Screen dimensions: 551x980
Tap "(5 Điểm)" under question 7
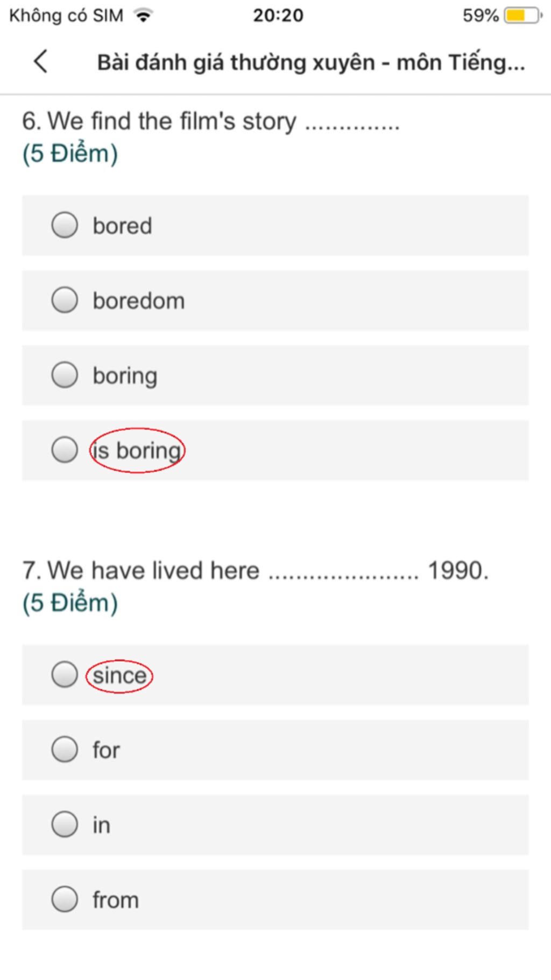(x=70, y=603)
